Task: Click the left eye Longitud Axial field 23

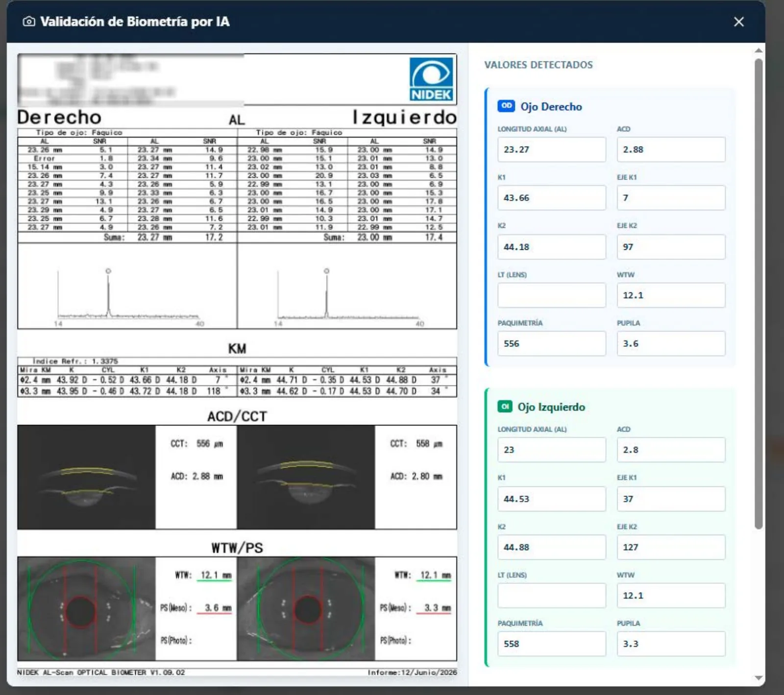Action: pyautogui.click(x=552, y=450)
